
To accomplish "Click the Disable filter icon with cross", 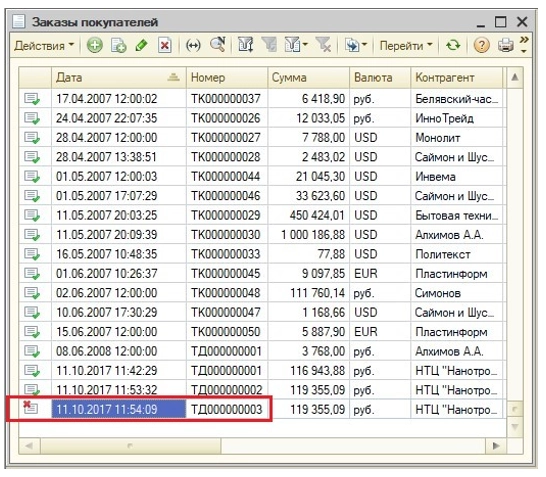I will click(323, 45).
